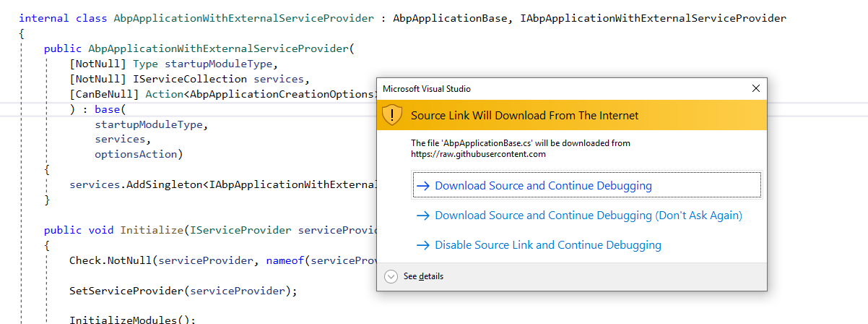Expand the See details chevron

pos(391,276)
